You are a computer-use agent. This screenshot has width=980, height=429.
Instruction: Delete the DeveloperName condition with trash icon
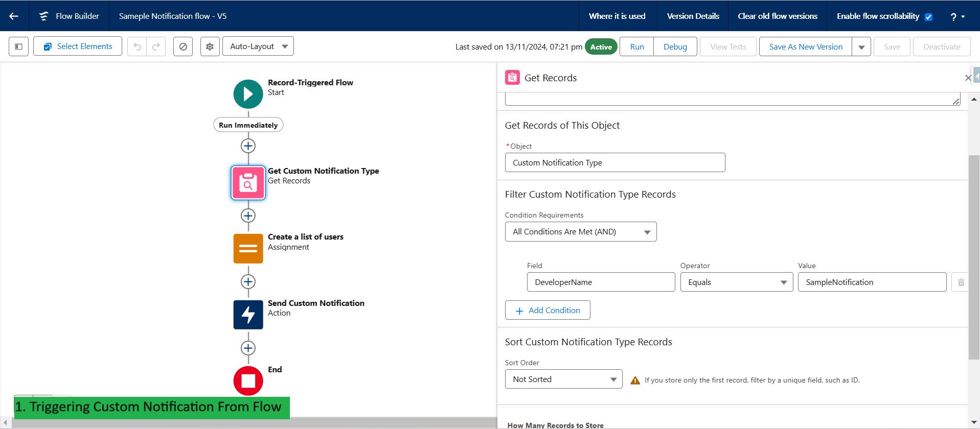tap(961, 282)
